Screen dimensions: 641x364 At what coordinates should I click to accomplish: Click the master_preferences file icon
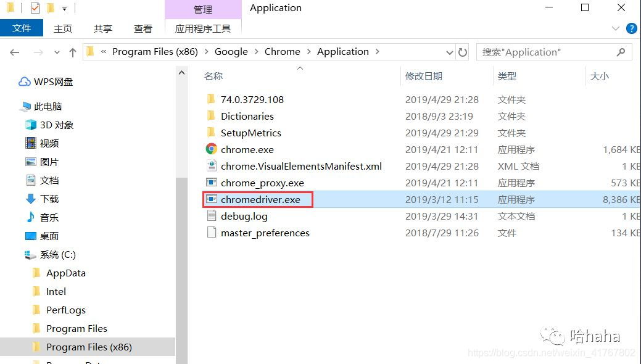coord(212,233)
